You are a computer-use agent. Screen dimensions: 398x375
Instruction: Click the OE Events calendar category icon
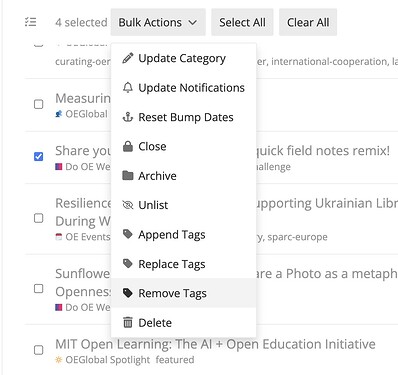click(59, 237)
